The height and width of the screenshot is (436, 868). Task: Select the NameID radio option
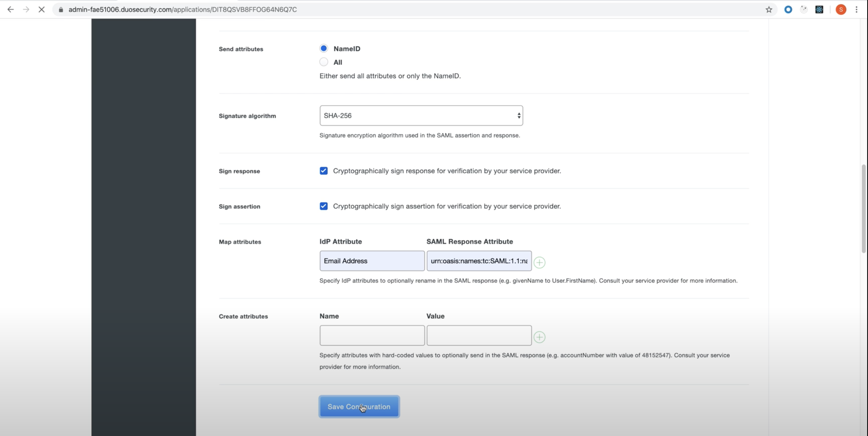click(x=324, y=49)
